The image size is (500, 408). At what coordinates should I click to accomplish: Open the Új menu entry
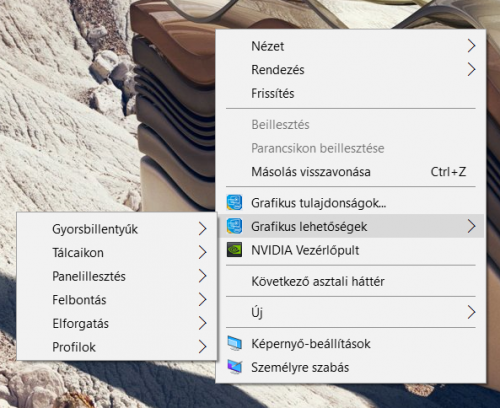pyautogui.click(x=351, y=312)
